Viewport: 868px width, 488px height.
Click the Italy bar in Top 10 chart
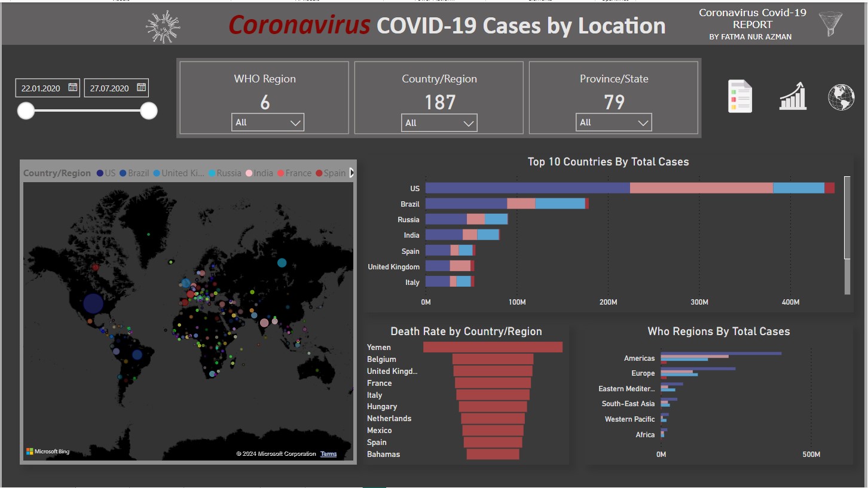click(x=450, y=282)
